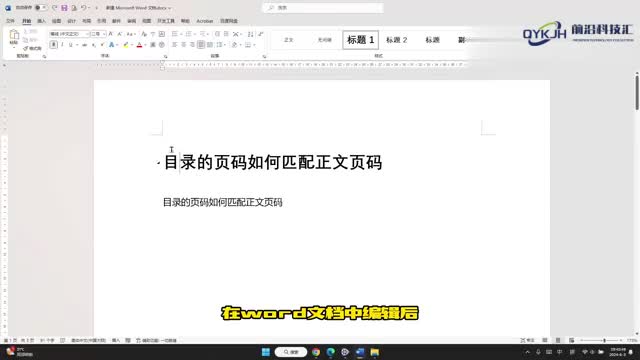Switch to Web Layout view in status bar
Image resolution: width=640 pixels, height=360 pixels.
(571, 340)
